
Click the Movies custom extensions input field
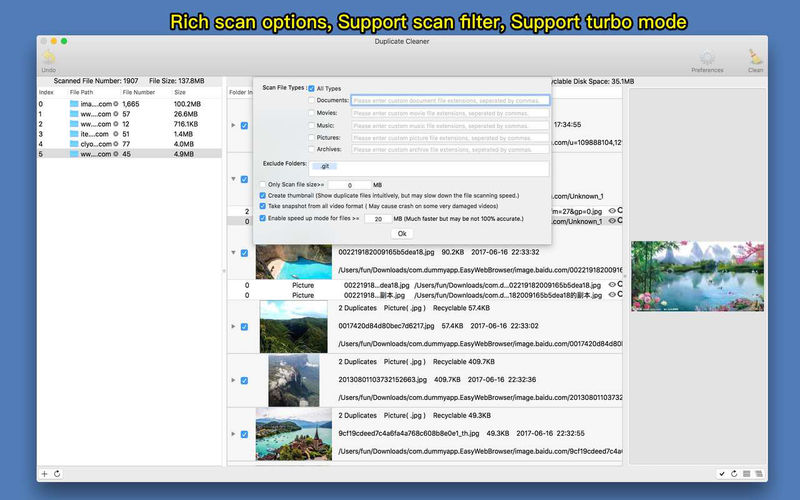click(x=450, y=113)
